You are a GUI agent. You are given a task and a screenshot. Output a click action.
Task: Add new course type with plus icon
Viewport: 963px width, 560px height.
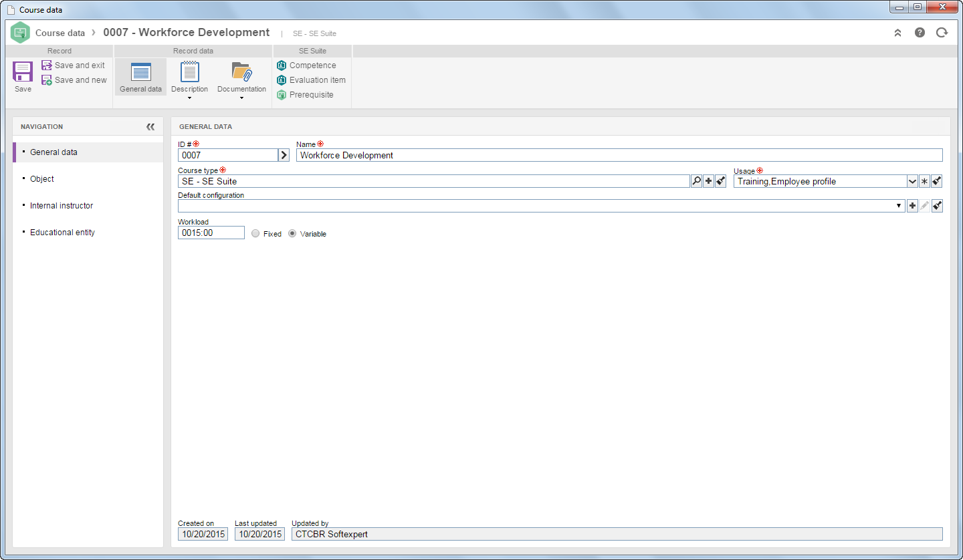coord(708,181)
